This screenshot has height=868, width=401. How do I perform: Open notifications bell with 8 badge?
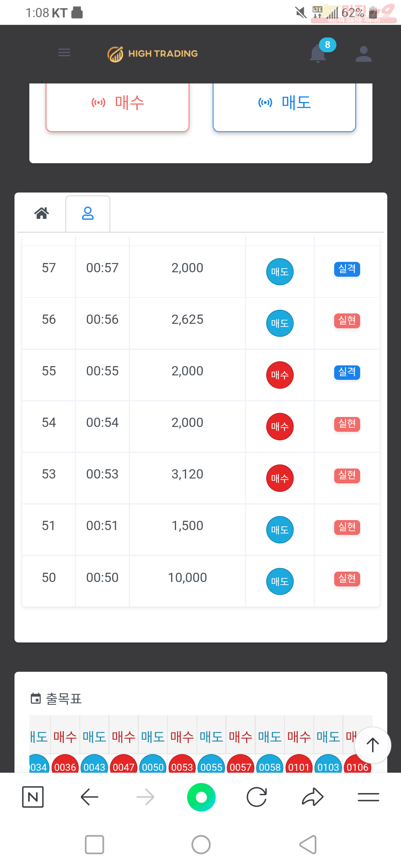click(319, 53)
